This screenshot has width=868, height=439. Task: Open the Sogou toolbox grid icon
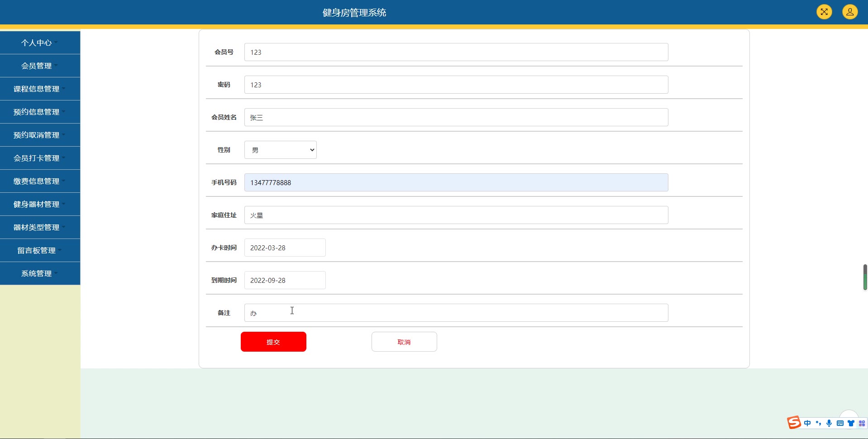point(862,423)
